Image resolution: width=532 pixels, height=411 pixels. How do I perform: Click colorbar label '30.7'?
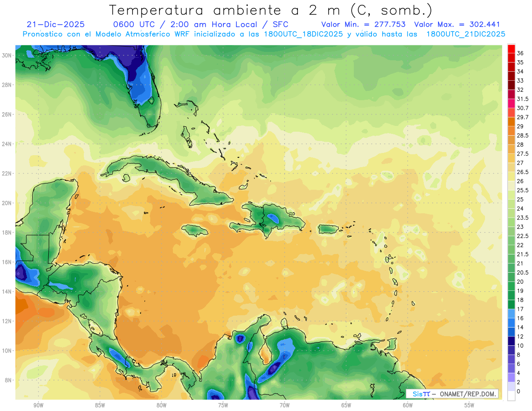523,108
